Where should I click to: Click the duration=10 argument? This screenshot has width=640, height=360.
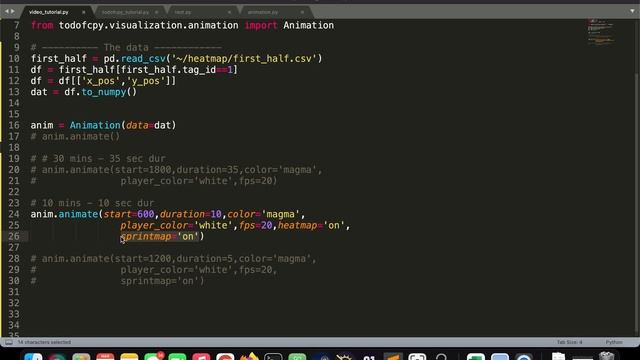point(191,214)
